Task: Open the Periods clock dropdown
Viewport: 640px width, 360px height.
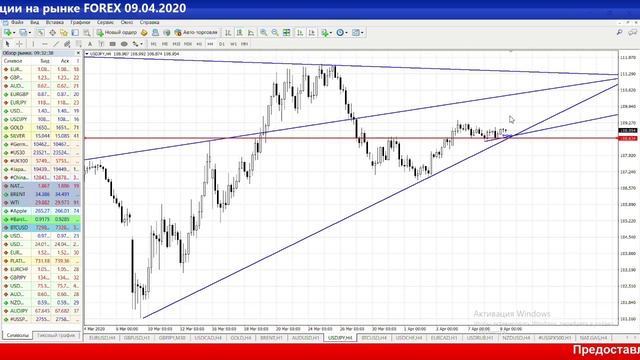Action: click(342, 32)
